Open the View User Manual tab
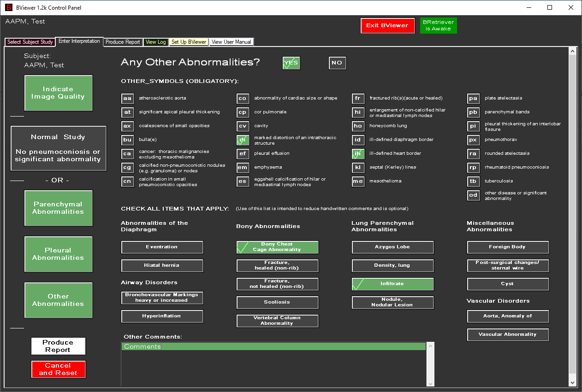Image resolution: width=582 pixels, height=392 pixels. click(x=231, y=42)
